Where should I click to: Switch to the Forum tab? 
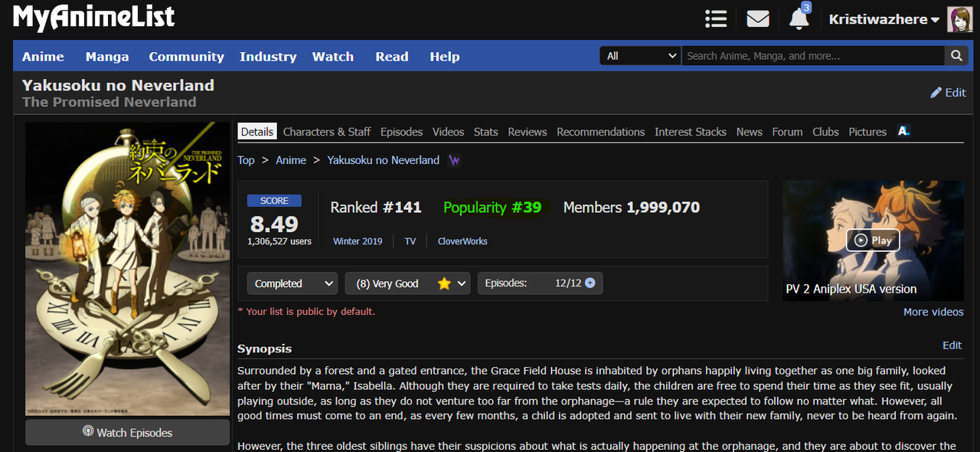[787, 132]
